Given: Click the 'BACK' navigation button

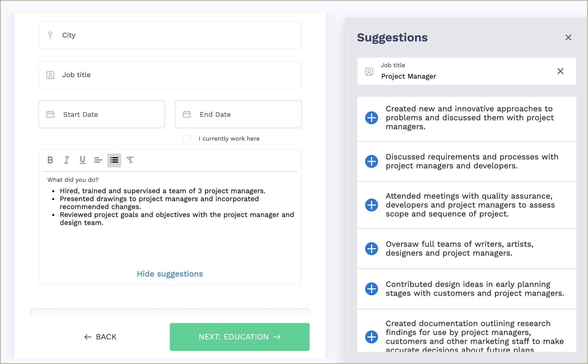Looking at the screenshot, I should pyautogui.click(x=100, y=337).
